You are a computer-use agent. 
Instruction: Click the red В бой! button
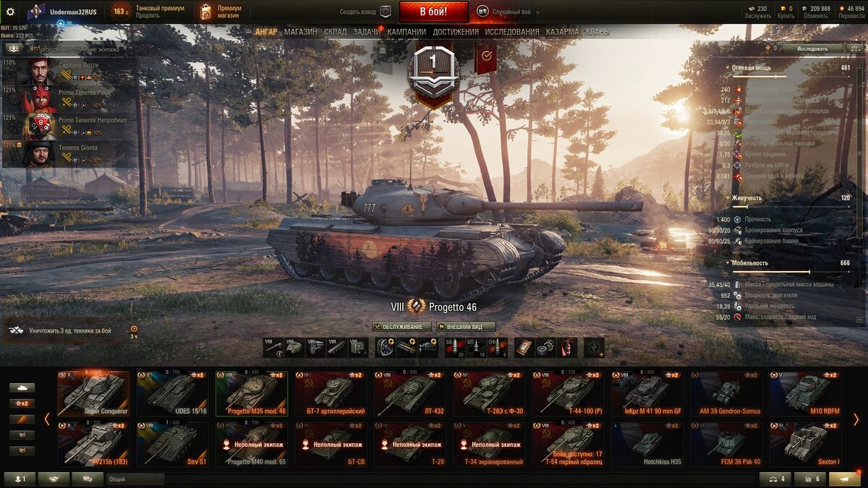pos(434,12)
